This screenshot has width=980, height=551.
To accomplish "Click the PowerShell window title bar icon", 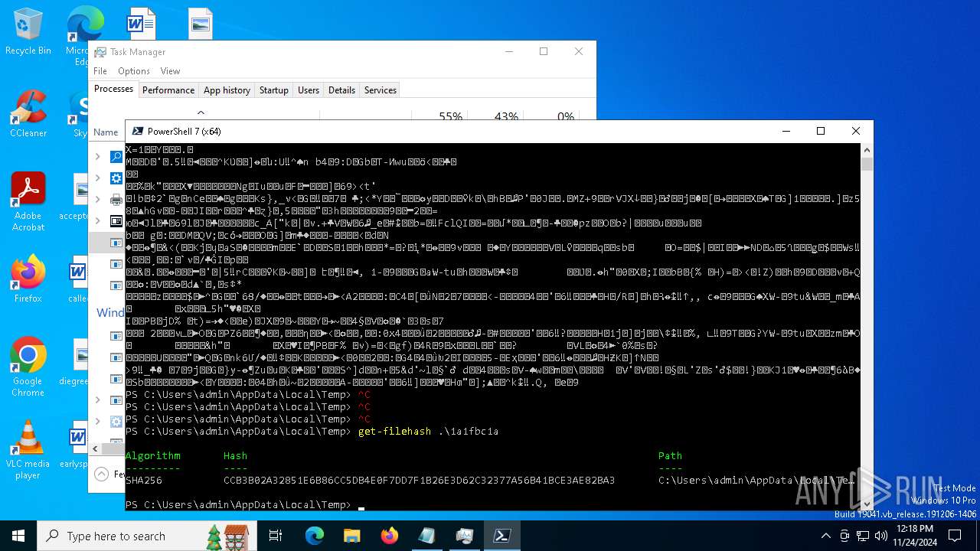I will pos(137,131).
